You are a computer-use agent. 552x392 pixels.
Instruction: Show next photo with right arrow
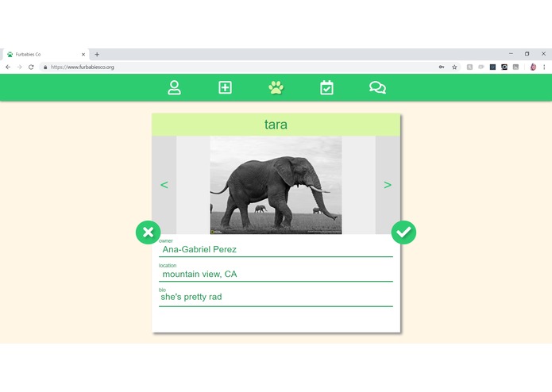[388, 185]
